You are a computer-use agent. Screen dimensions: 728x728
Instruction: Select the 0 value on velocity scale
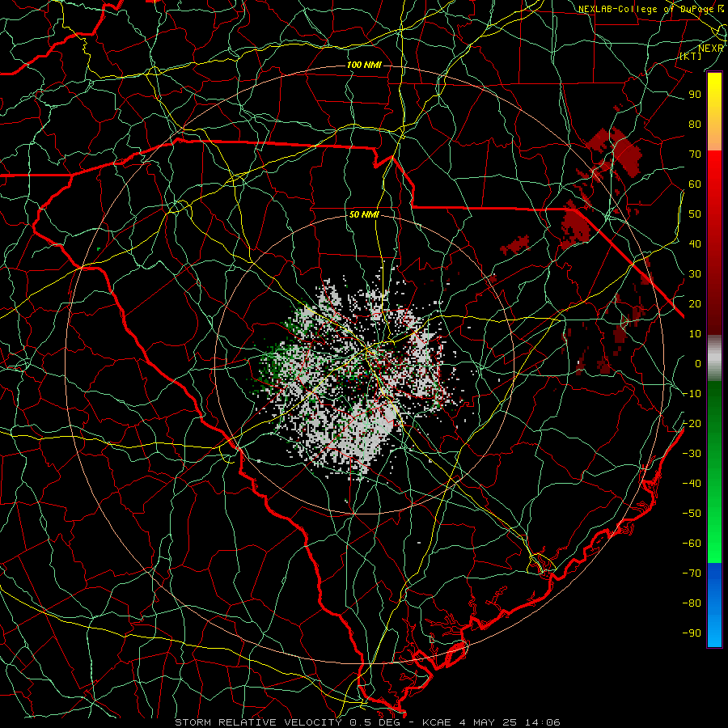698,363
